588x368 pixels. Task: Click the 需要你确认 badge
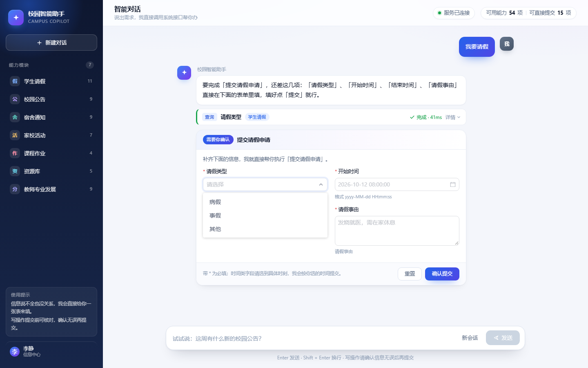coord(218,139)
